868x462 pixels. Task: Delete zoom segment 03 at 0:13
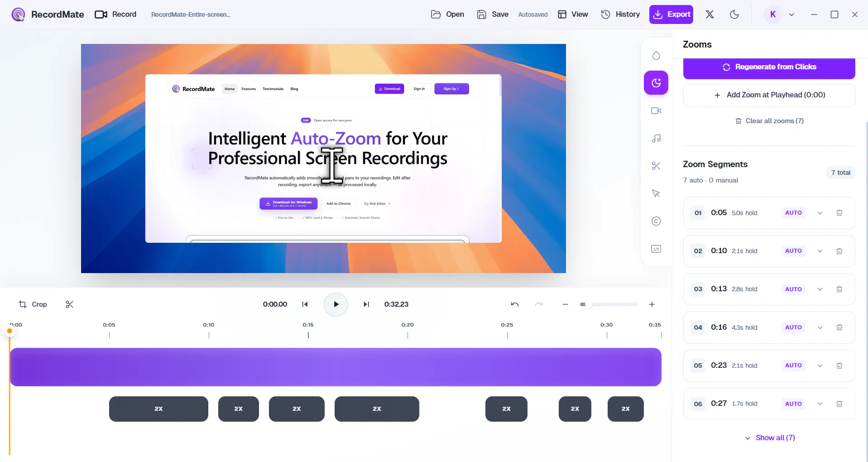pos(839,289)
